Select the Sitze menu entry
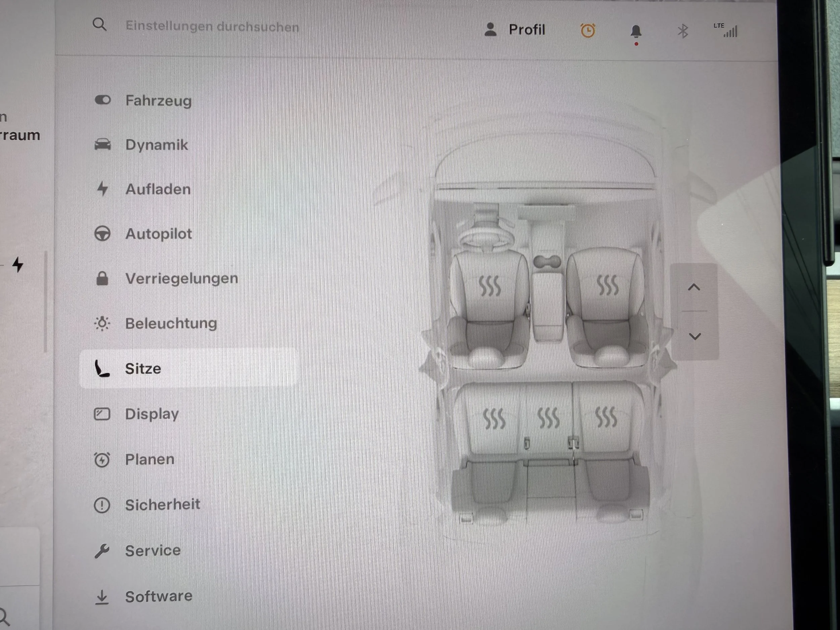This screenshot has width=840, height=630. (189, 368)
